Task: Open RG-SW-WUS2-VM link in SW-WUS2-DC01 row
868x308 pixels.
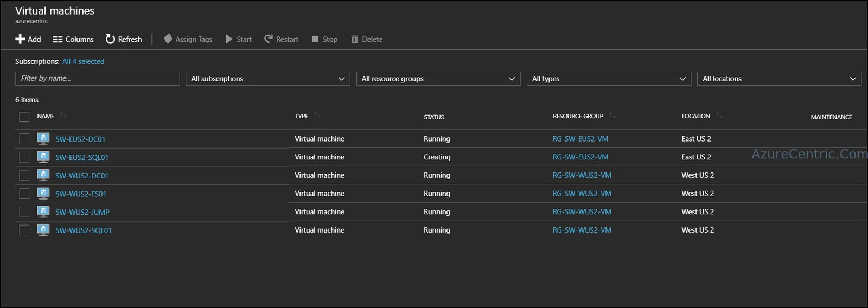Action: coord(582,175)
